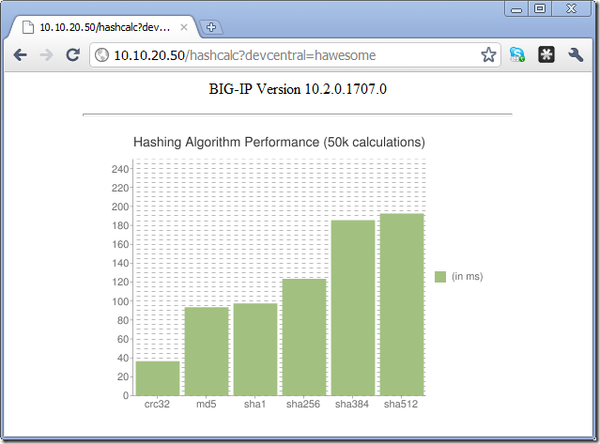Click the black asterisk extension icon
600x444 pixels.
pos(546,55)
